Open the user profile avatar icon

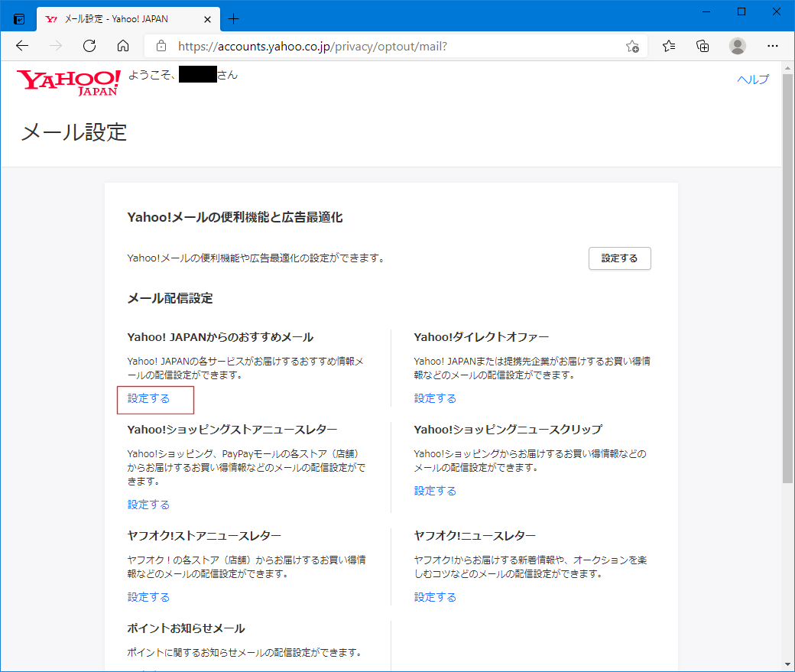click(x=738, y=46)
